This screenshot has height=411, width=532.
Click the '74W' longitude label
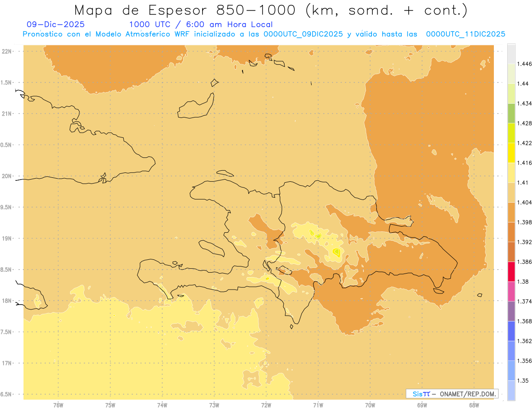(x=162, y=405)
